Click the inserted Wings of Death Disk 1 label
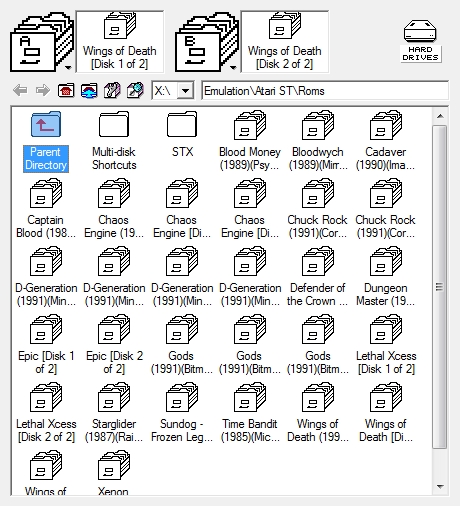Image resolution: width=460 pixels, height=506 pixels. click(120, 57)
